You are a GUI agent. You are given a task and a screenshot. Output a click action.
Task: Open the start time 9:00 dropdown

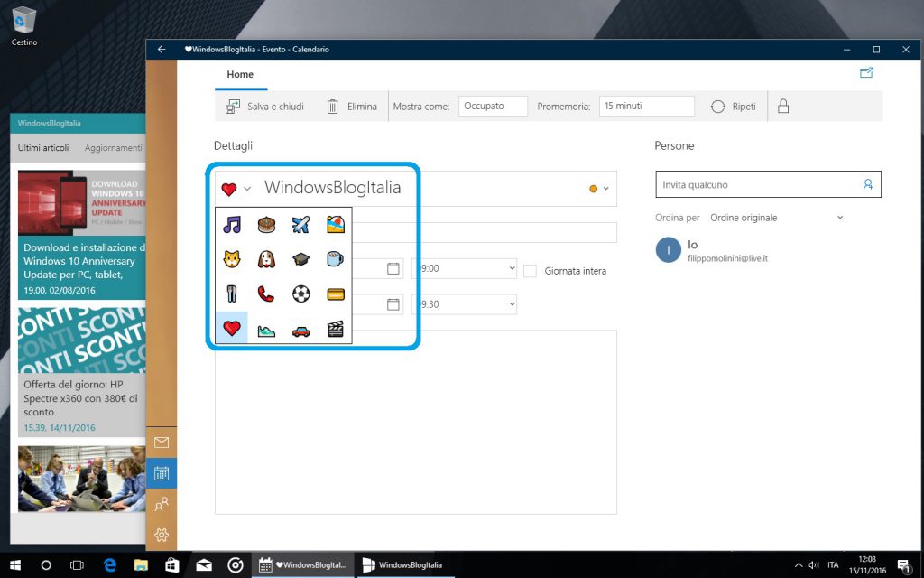click(464, 268)
